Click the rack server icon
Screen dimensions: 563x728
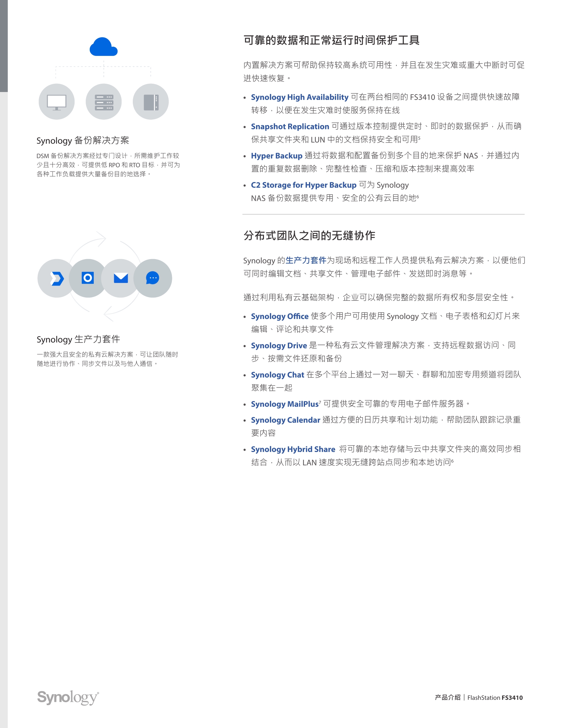[x=104, y=102]
